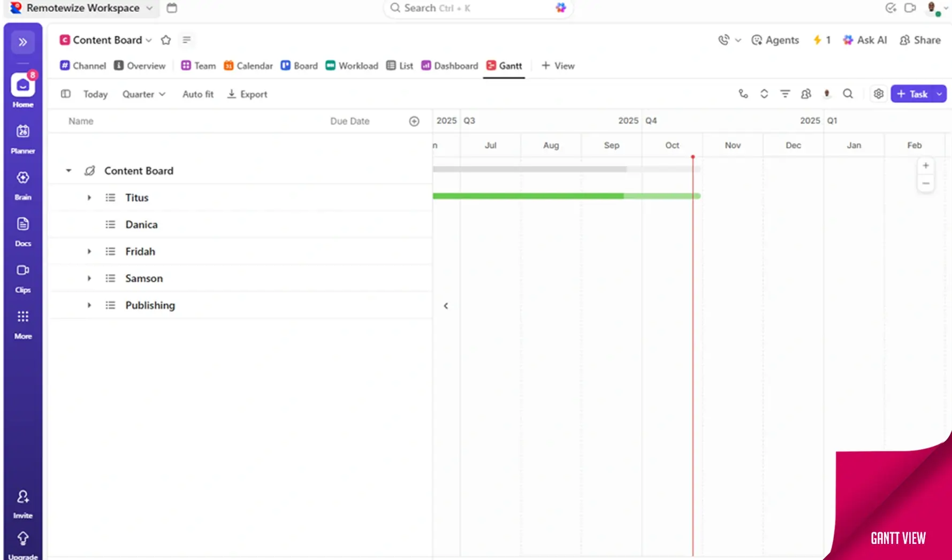Click the search magnifier in Gantt toolbar

tap(848, 94)
